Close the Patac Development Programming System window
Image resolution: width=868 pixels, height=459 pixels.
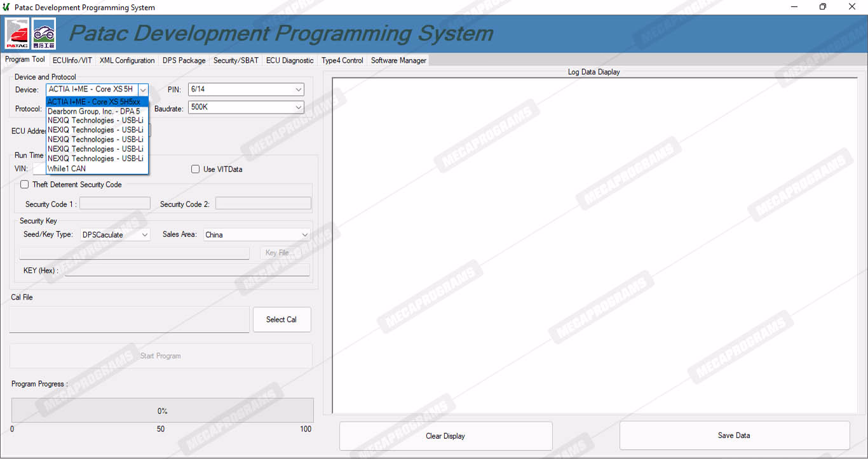pos(852,7)
